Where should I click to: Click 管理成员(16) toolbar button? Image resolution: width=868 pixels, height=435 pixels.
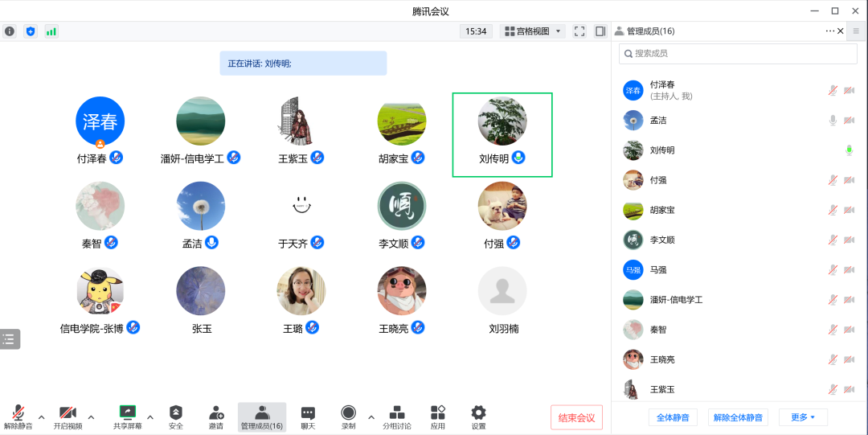[x=262, y=418]
